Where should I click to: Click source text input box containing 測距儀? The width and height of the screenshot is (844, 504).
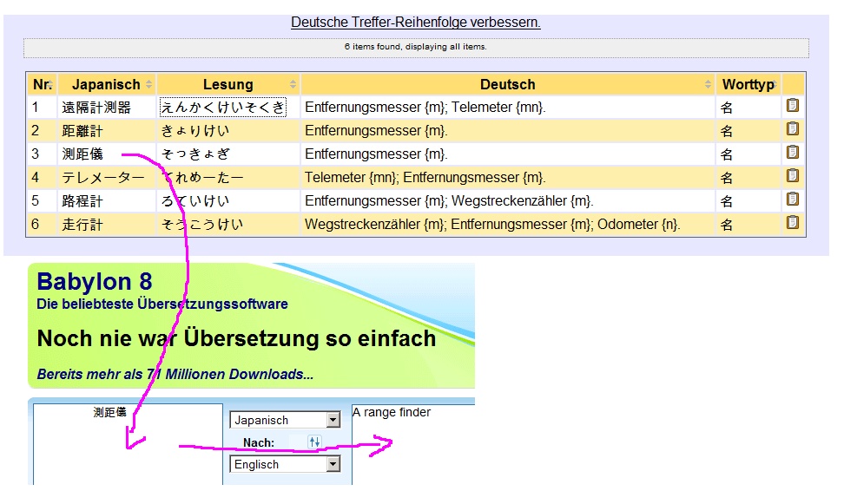[128, 444]
